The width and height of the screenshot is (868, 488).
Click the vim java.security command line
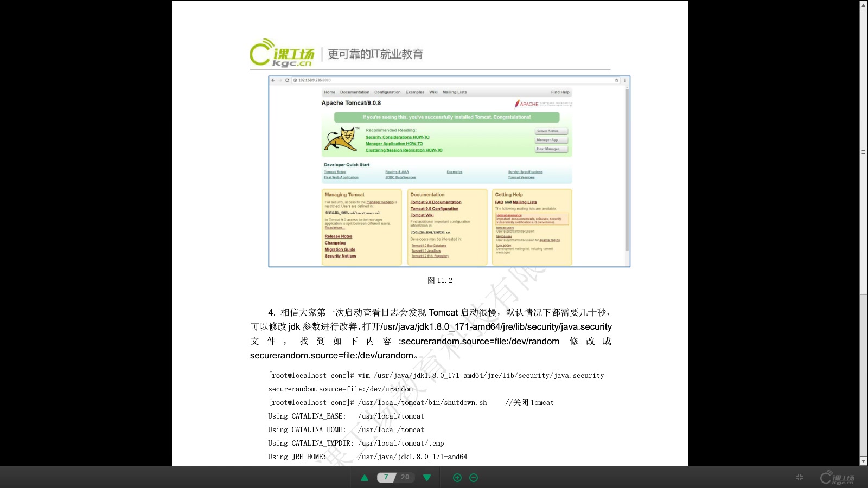(436, 376)
